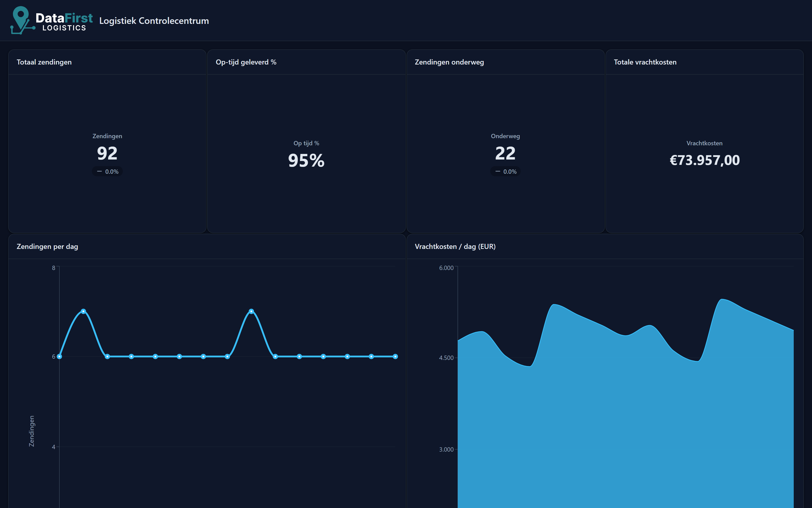Click the 95% on-time value

(x=306, y=161)
